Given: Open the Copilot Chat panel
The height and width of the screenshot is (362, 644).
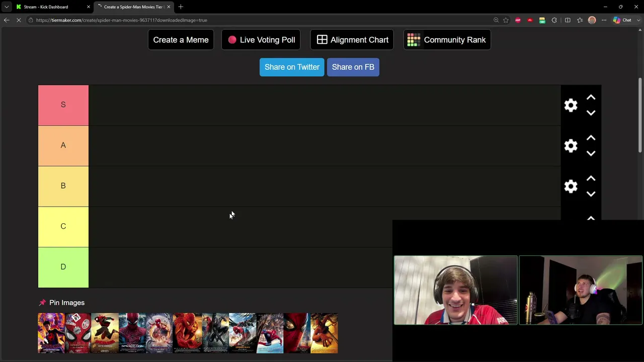Looking at the screenshot, I should tap(622, 20).
